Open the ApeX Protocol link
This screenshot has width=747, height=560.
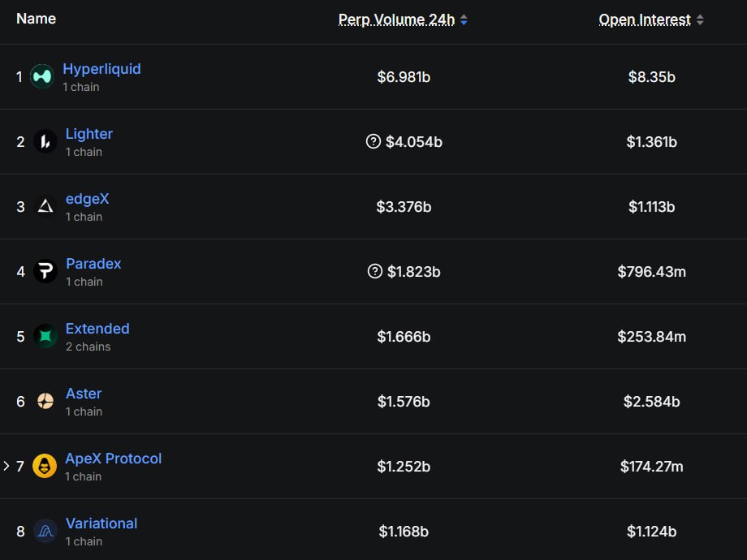(x=114, y=459)
